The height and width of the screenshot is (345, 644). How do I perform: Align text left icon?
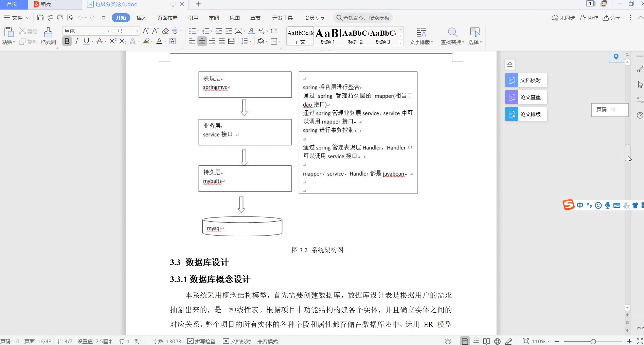[192, 41]
